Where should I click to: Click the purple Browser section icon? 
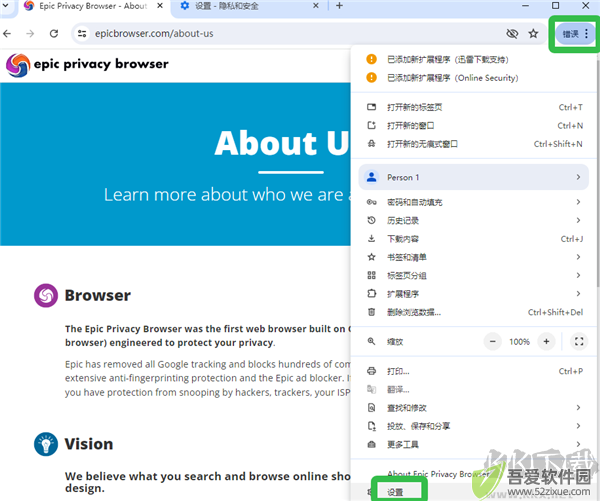46,295
